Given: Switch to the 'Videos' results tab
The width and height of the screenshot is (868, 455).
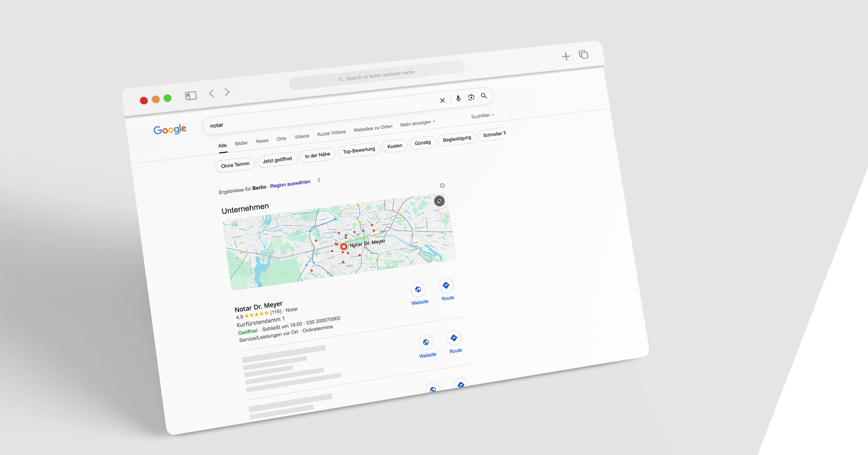Looking at the screenshot, I should pos(301,136).
